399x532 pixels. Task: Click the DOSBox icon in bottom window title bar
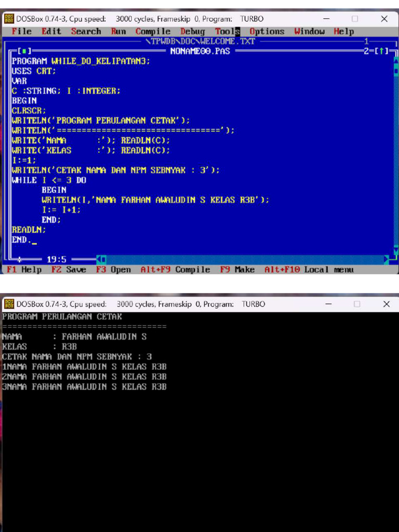pyautogui.click(x=9, y=303)
